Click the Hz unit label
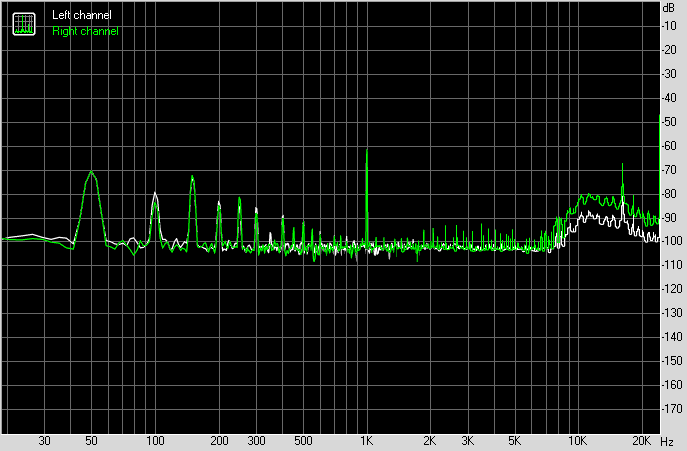 pyautogui.click(x=667, y=441)
